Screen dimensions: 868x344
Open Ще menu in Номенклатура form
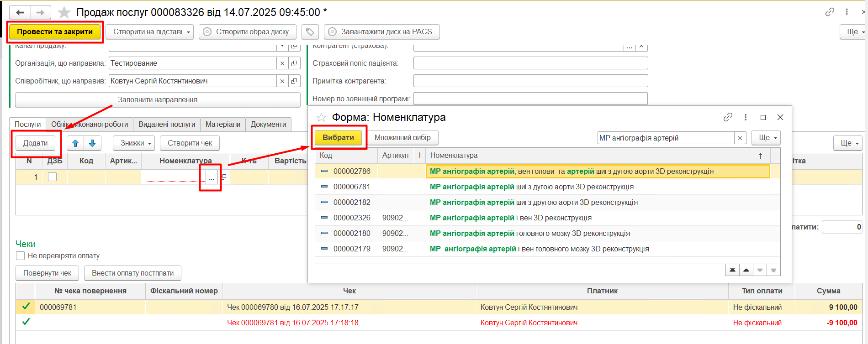(x=766, y=138)
